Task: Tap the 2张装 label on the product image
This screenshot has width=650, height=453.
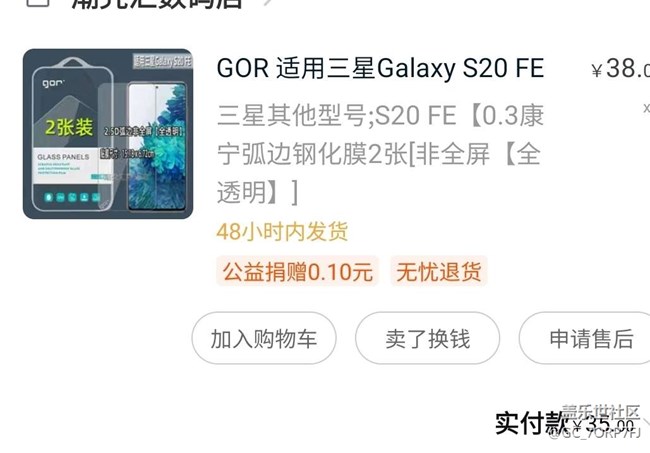Action: 69,126
